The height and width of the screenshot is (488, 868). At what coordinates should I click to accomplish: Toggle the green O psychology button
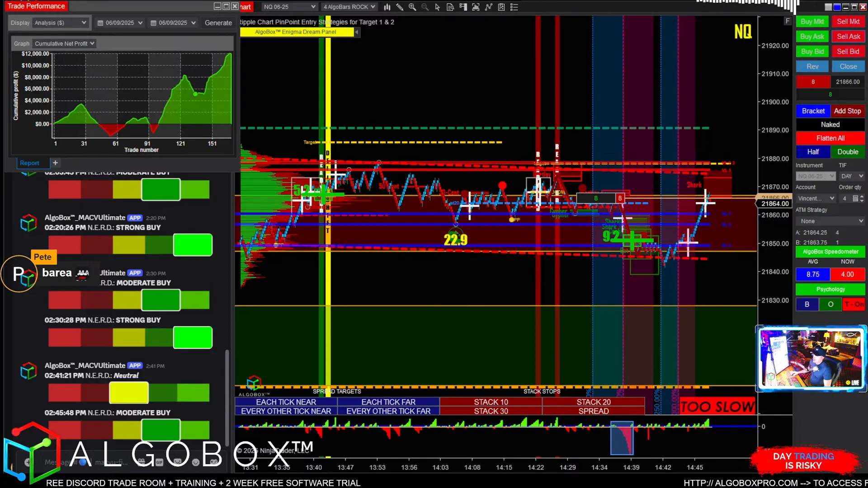pyautogui.click(x=830, y=304)
